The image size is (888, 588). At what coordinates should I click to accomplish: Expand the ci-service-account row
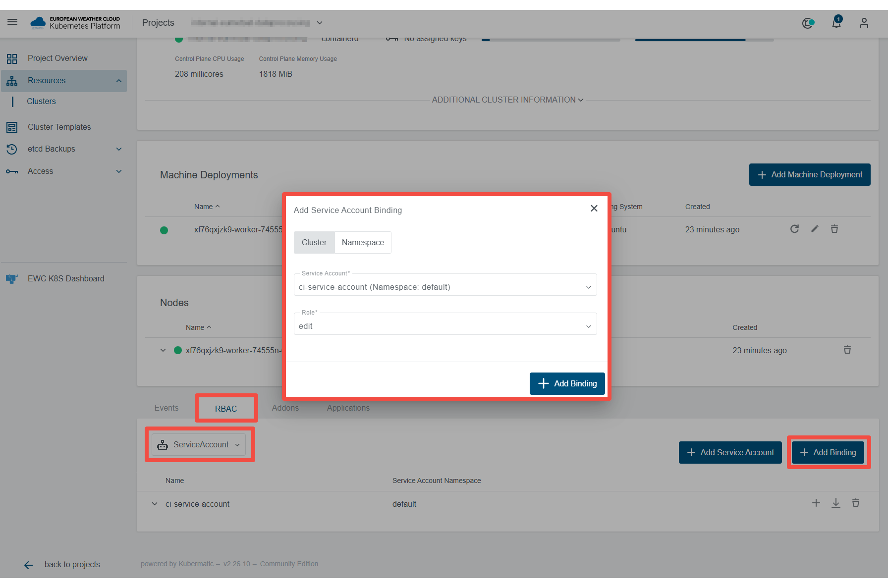pyautogui.click(x=155, y=504)
